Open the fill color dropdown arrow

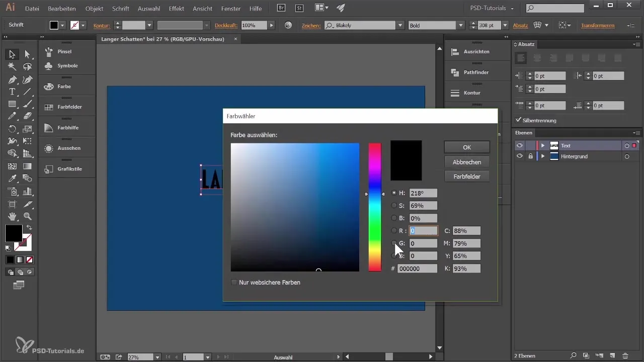pyautogui.click(x=63, y=25)
